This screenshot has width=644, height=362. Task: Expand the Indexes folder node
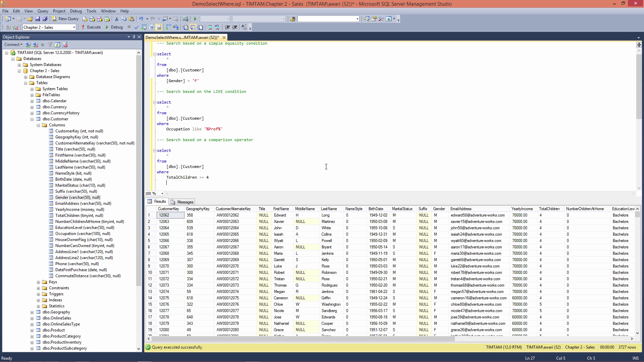tap(38, 300)
